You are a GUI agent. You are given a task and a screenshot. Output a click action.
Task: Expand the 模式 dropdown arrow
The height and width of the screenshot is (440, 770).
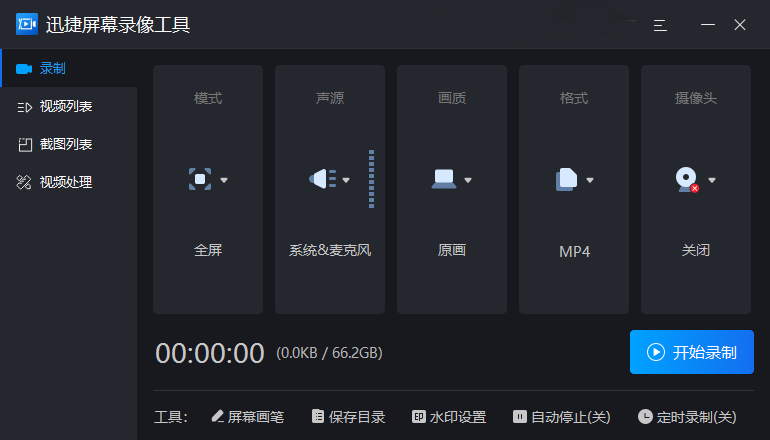224,180
